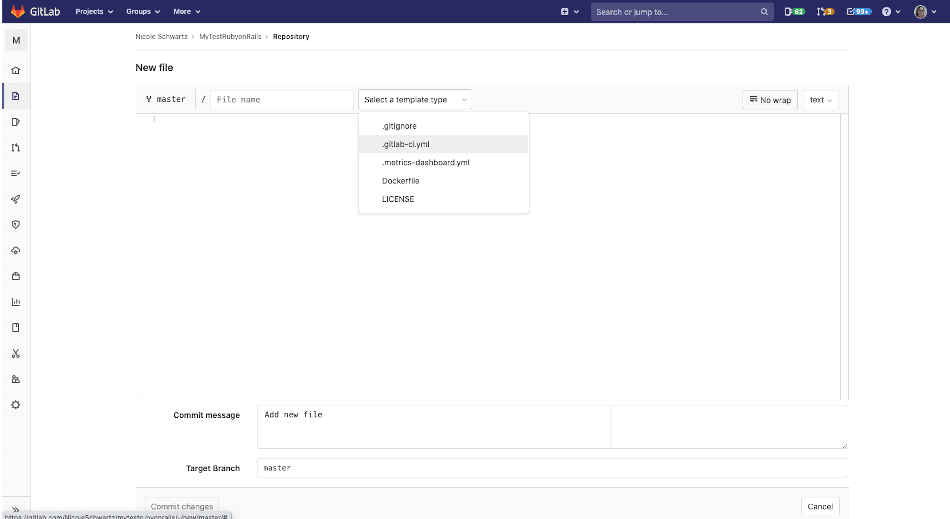This screenshot has height=519, width=950.
Task: Open Project overview home icon in sidebar
Action: click(15, 71)
